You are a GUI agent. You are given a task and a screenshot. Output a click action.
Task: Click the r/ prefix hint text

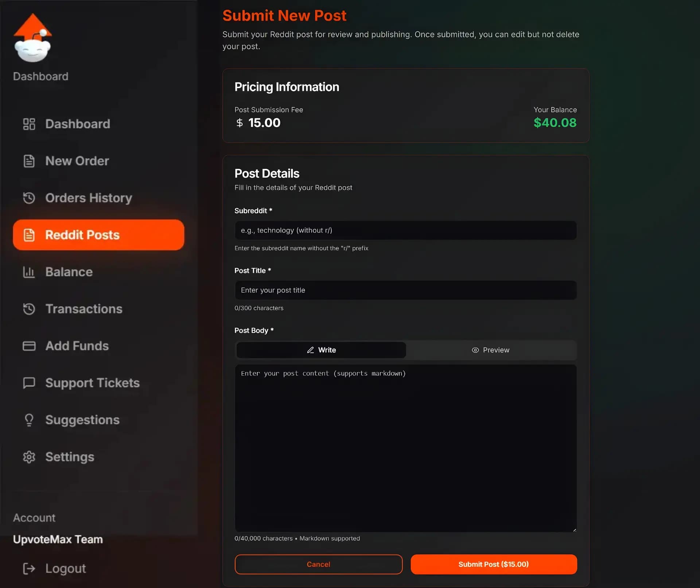coord(302,248)
